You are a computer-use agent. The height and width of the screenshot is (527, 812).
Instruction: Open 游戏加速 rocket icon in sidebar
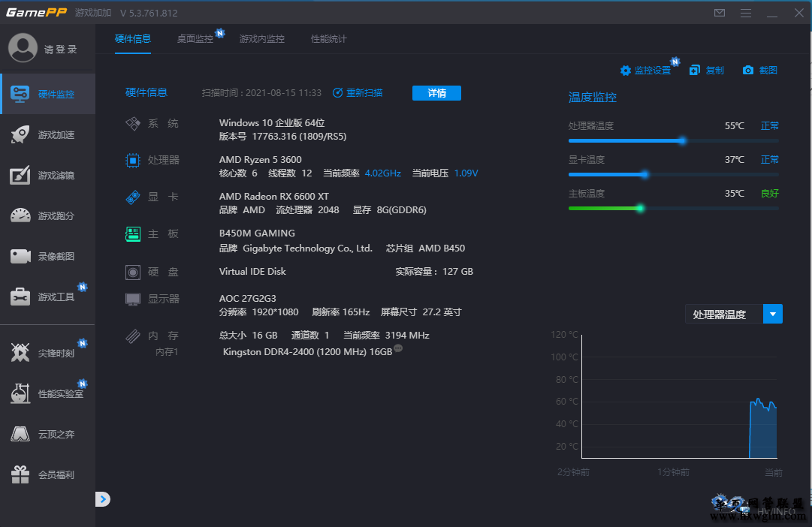tap(20, 134)
